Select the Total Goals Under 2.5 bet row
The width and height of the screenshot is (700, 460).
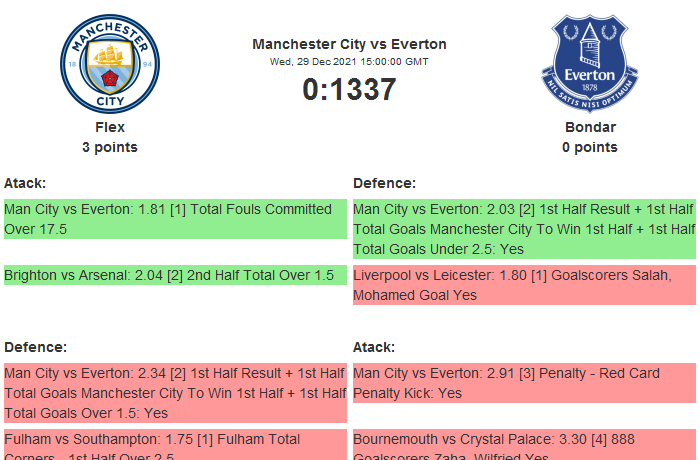(524, 229)
